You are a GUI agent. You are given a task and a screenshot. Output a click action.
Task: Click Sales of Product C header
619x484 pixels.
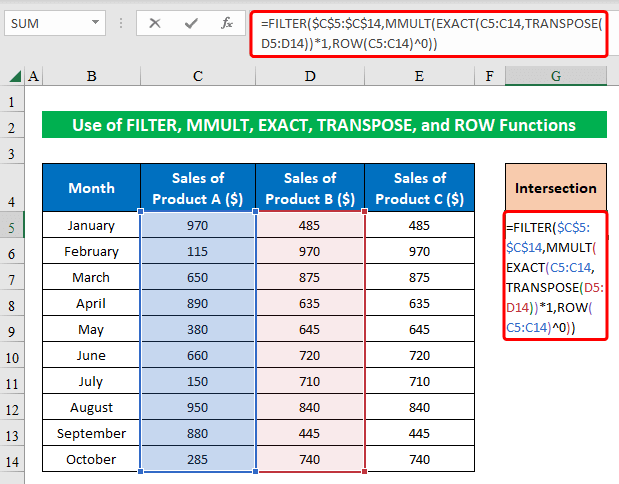[x=420, y=188]
